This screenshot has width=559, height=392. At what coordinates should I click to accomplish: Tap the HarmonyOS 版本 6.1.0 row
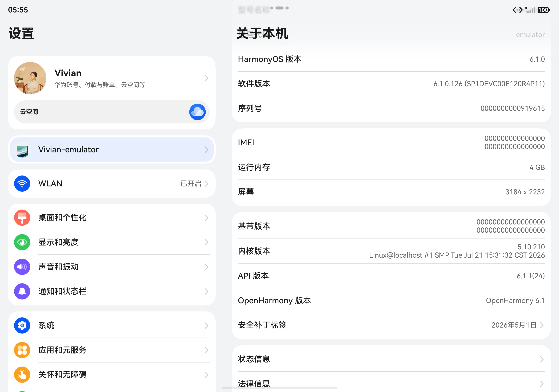(x=391, y=59)
